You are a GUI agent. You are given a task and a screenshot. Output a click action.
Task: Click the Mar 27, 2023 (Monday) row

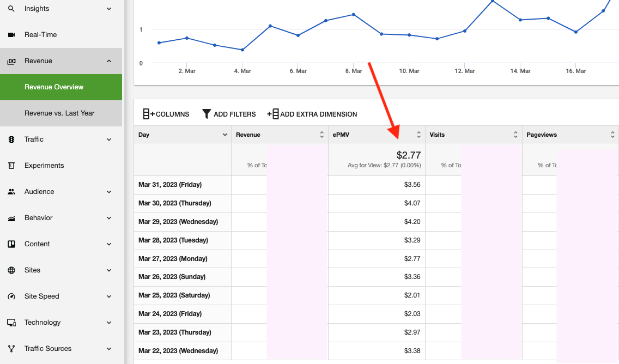[x=376, y=259]
